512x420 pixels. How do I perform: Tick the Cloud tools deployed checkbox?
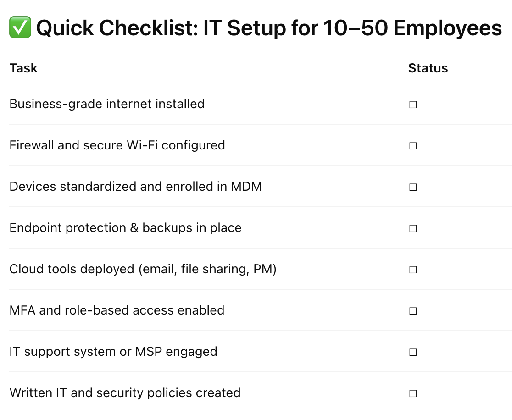[413, 270]
